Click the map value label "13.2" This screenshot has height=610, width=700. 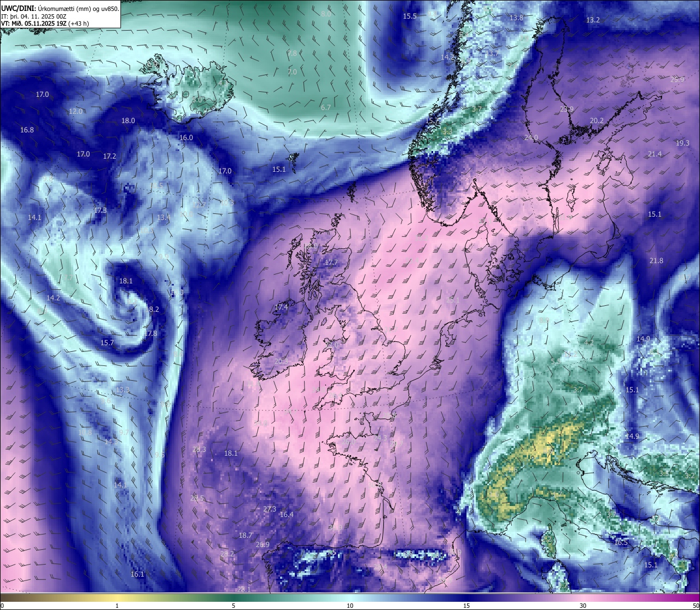tap(593, 20)
